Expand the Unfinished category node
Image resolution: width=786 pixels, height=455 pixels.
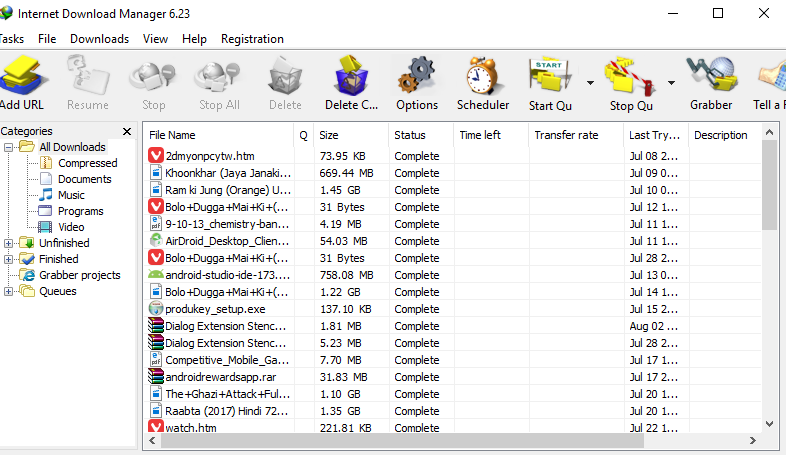point(9,244)
